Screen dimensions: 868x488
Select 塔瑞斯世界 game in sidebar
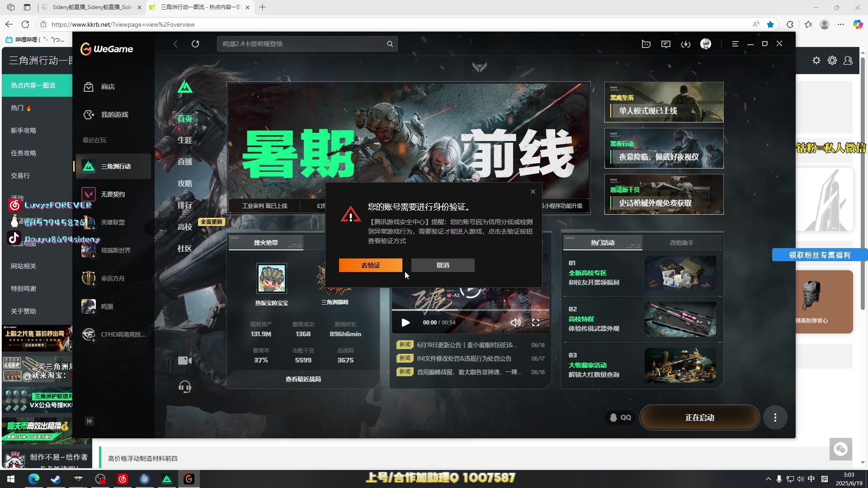(x=113, y=250)
